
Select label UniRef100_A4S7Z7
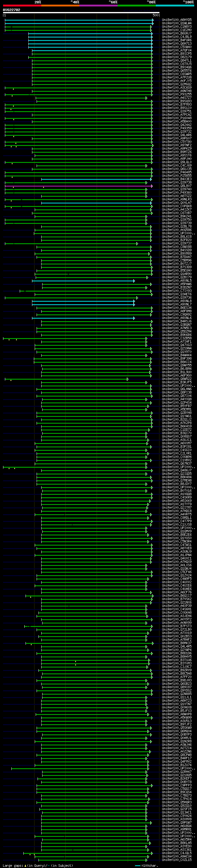pyautogui.click(x=176, y=98)
